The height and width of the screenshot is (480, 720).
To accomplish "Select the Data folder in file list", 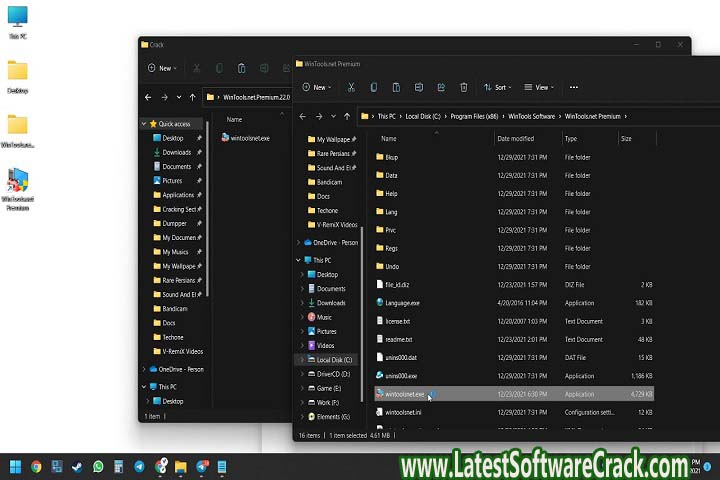I will coord(514,175).
